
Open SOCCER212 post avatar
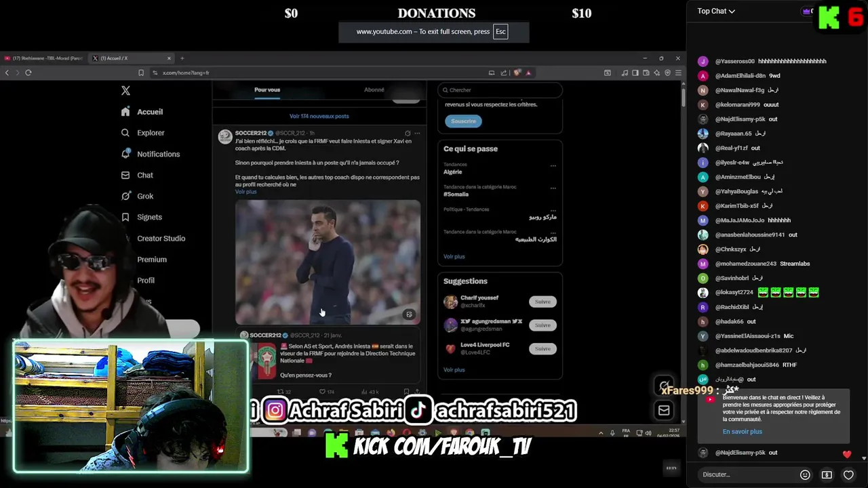(225, 137)
